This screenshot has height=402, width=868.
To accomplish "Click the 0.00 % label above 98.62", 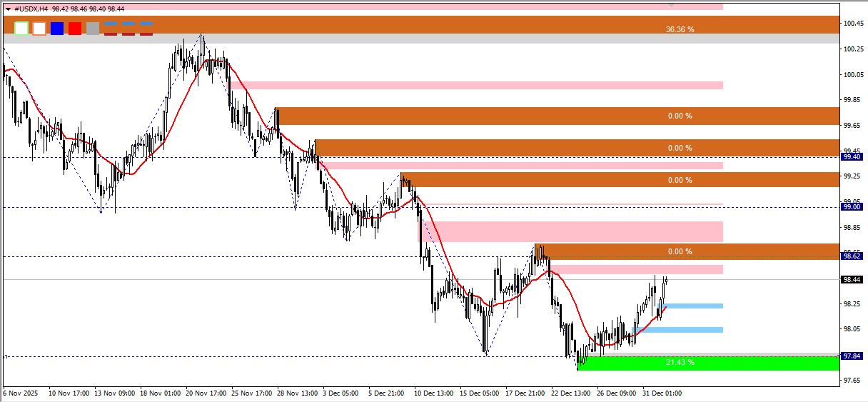I will 680,251.
